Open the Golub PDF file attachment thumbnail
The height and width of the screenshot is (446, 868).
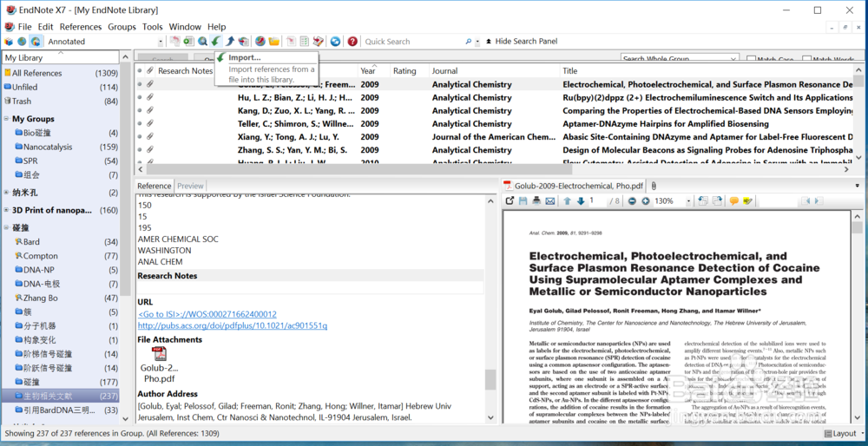click(160, 354)
